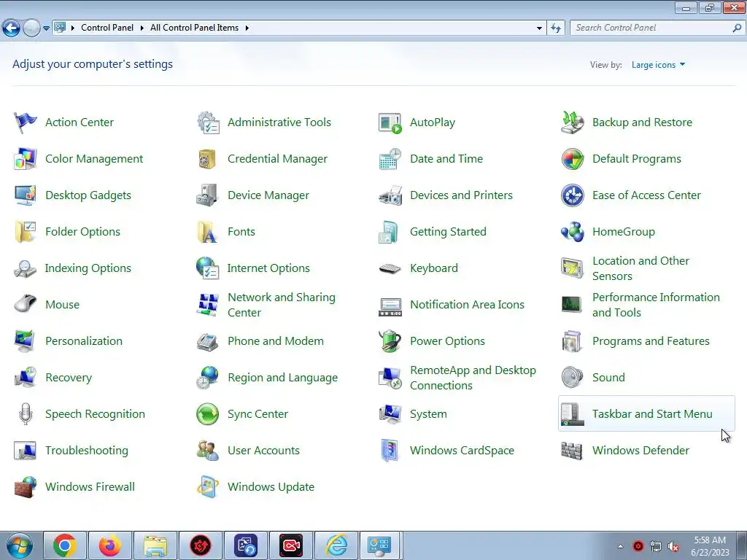Viewport: 747px width, 560px height.
Task: Click the Windows Start orb
Action: coord(20,545)
